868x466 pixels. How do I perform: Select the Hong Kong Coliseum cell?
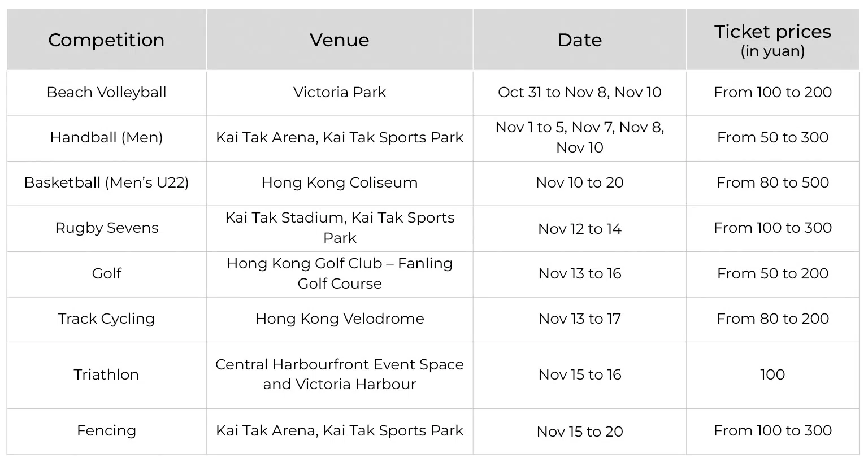[339, 182]
